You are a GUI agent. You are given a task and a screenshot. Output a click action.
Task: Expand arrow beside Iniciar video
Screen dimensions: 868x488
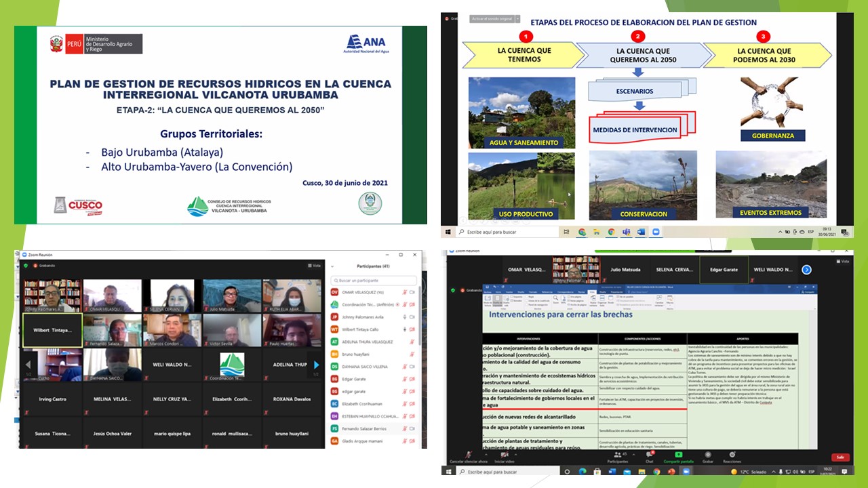pos(516,454)
